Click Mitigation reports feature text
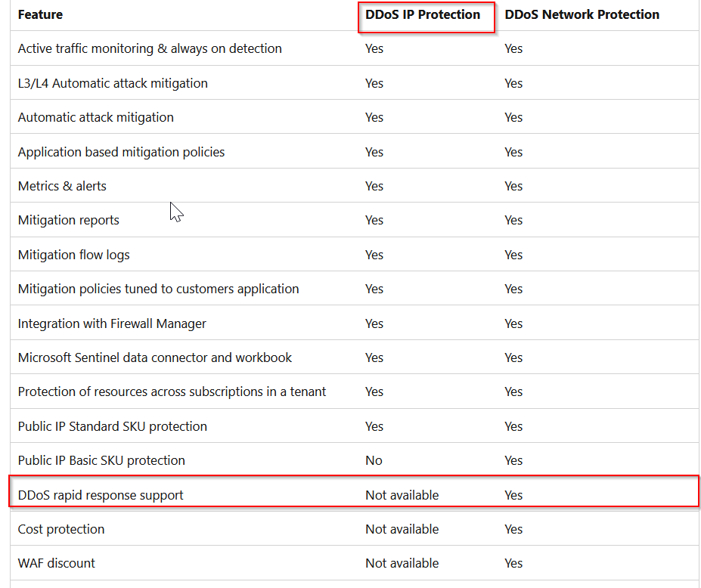The image size is (701, 588). [68, 220]
